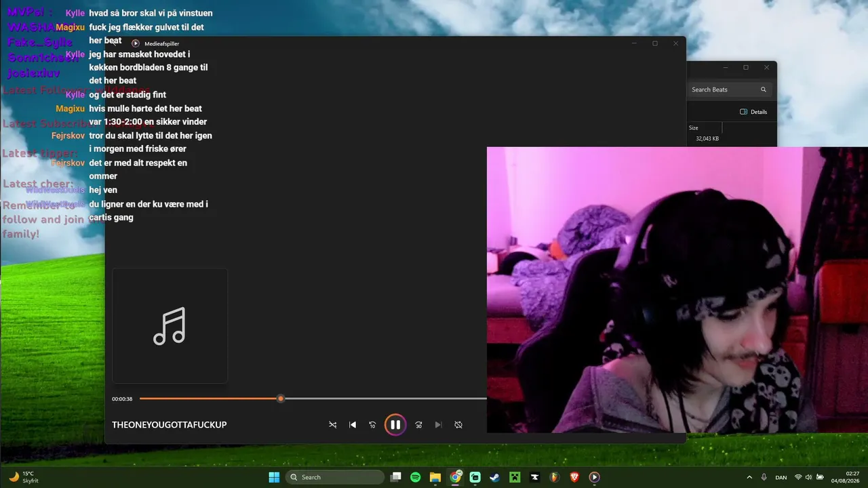Open File Explorer from the taskbar

[435, 477]
